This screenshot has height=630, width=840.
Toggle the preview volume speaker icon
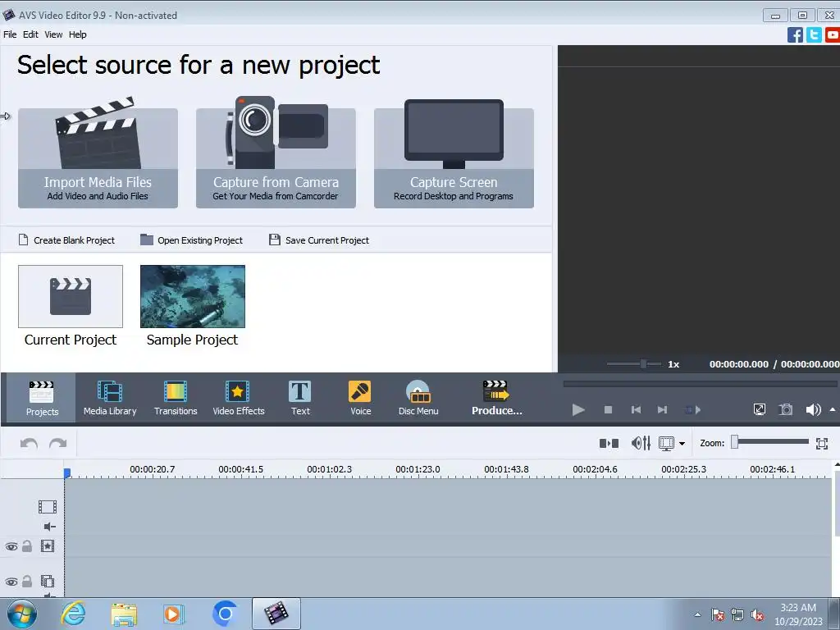click(x=813, y=410)
